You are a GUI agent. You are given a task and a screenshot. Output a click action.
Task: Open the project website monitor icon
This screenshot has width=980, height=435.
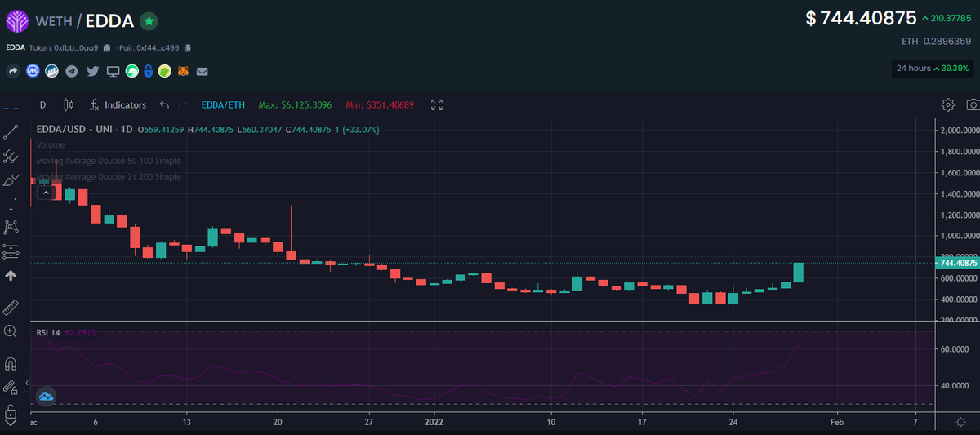[x=113, y=72]
